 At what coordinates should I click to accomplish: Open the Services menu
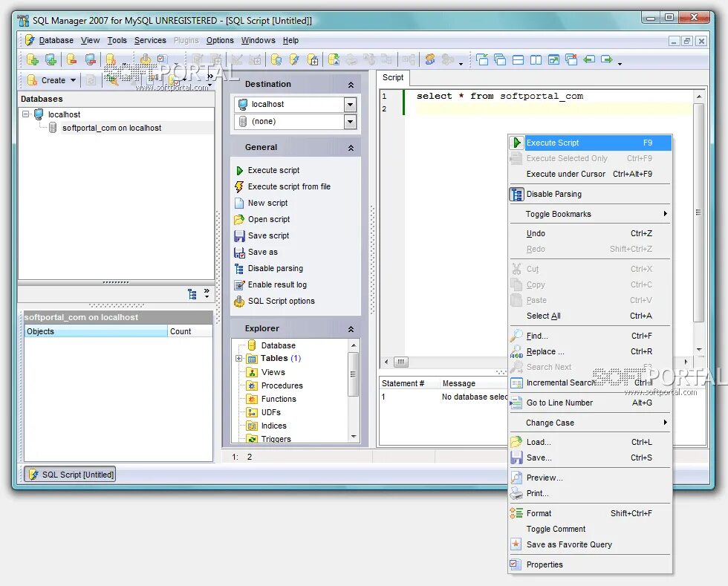(150, 40)
